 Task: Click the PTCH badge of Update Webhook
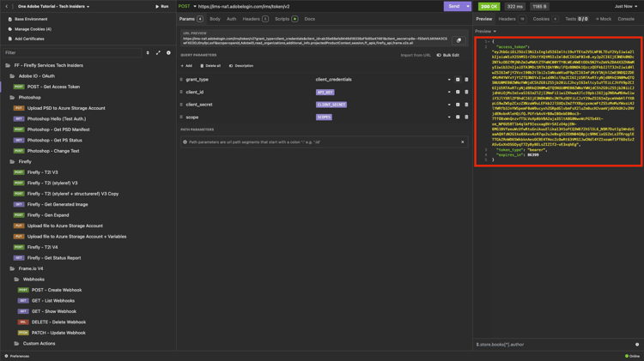(23, 333)
